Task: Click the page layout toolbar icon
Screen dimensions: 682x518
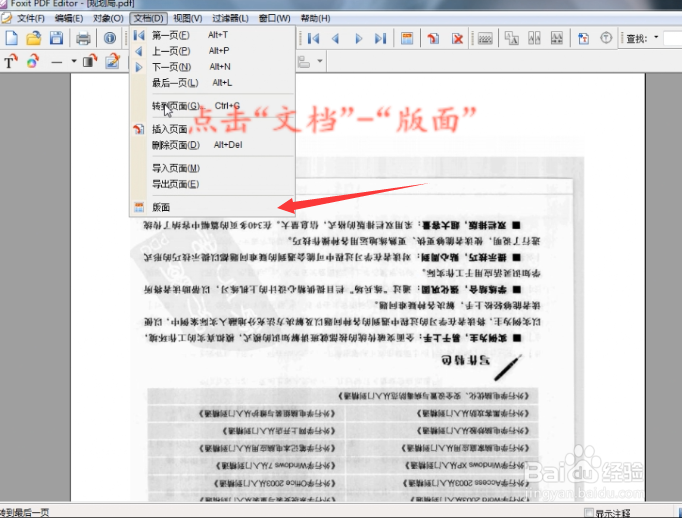Action: coord(407,38)
